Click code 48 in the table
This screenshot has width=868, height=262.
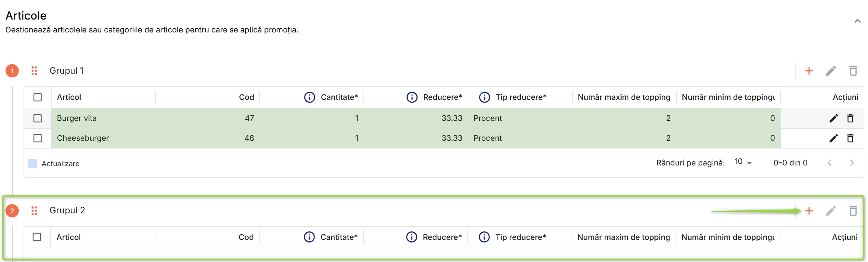pos(249,138)
